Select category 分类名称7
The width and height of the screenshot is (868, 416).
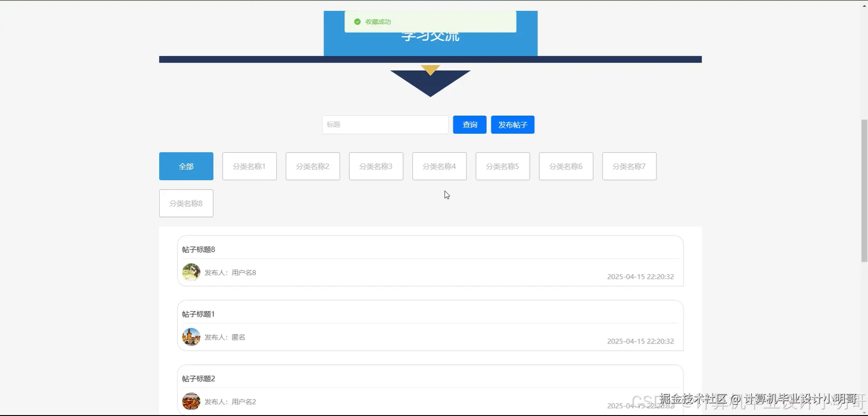(629, 166)
